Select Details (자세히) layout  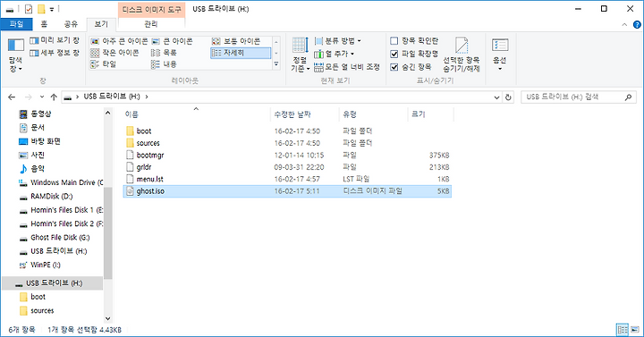tap(241, 53)
